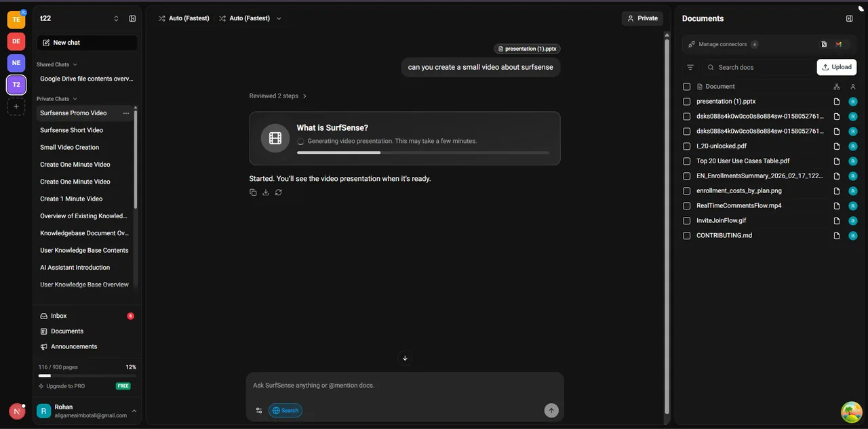Click the Gmail connector icon
Screen dimensions: 868x429
[x=839, y=44]
